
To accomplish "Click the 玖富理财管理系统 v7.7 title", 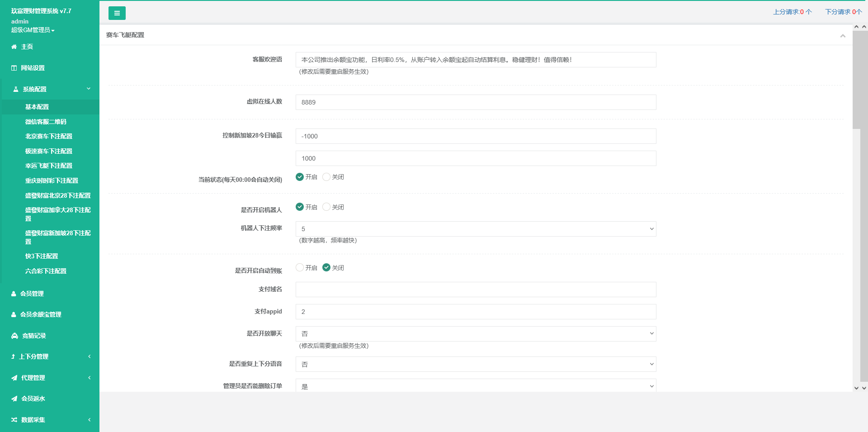I will click(41, 11).
